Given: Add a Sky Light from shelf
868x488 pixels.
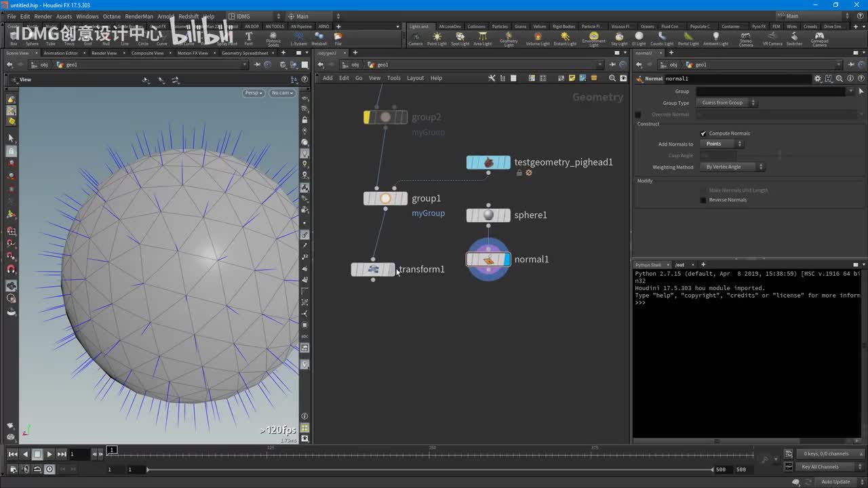Looking at the screenshot, I should 619,38.
